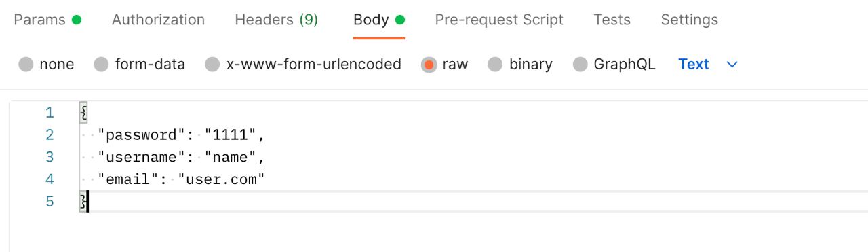Click the green dot on Params tab

point(77,20)
